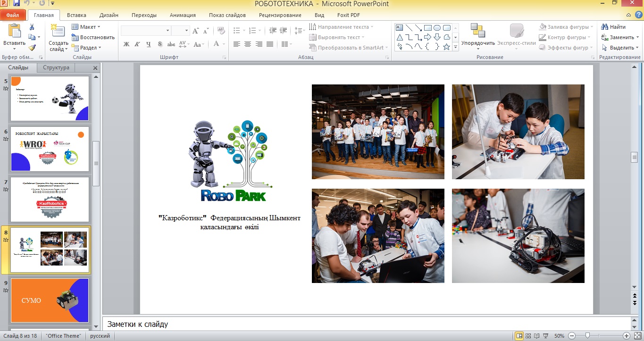The image size is (644, 341).
Task: Center the text in paragraph group
Action: tap(248, 44)
